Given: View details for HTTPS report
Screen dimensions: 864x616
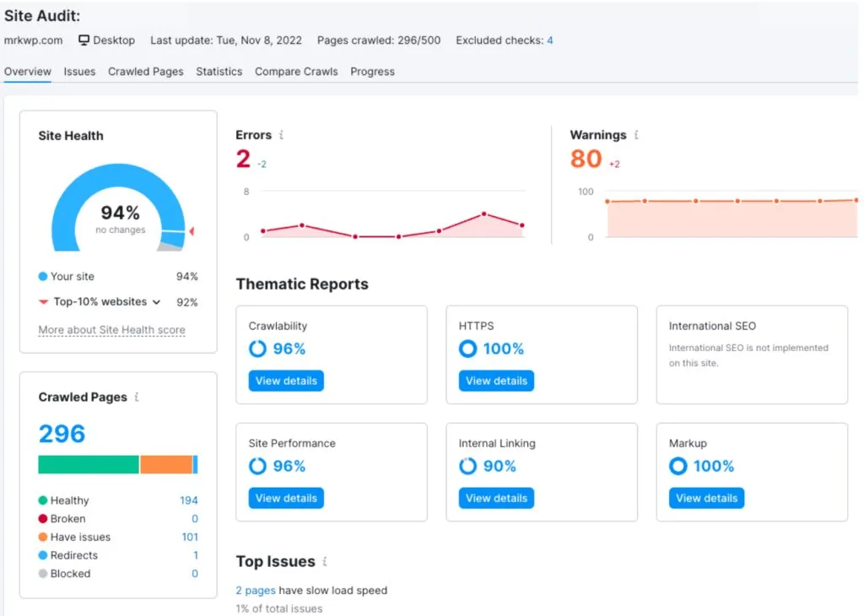Looking at the screenshot, I should click(496, 381).
